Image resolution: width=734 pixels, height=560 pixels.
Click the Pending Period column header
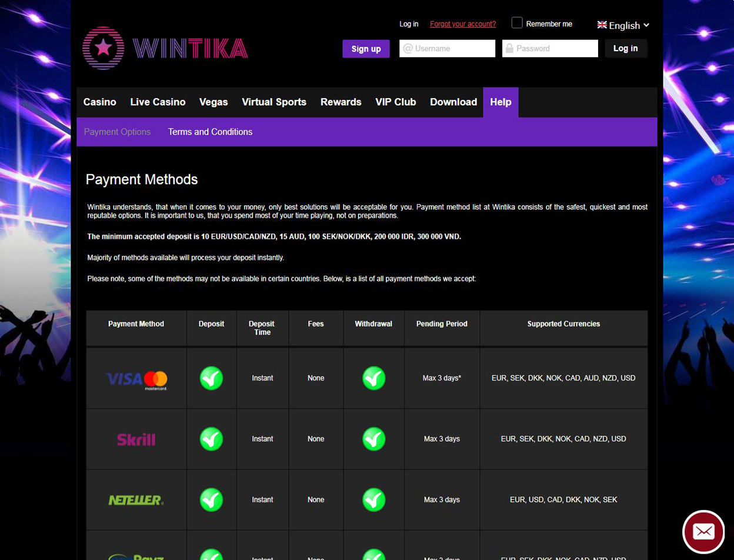[442, 324]
